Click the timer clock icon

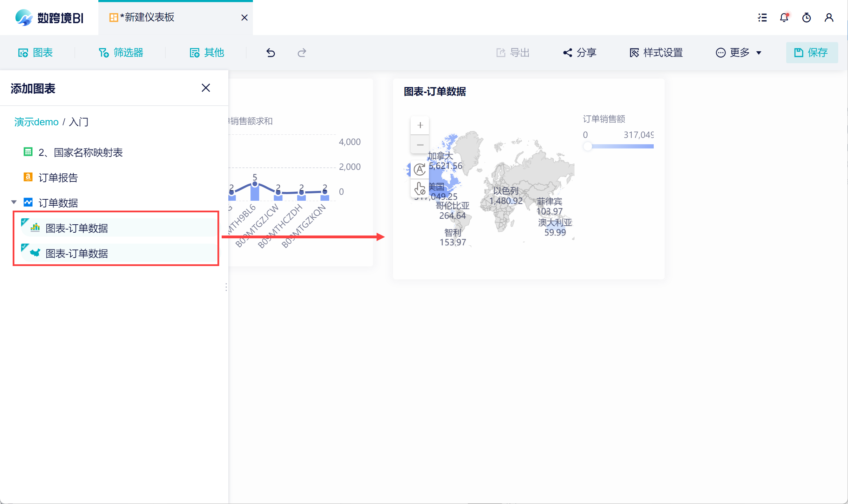click(807, 18)
